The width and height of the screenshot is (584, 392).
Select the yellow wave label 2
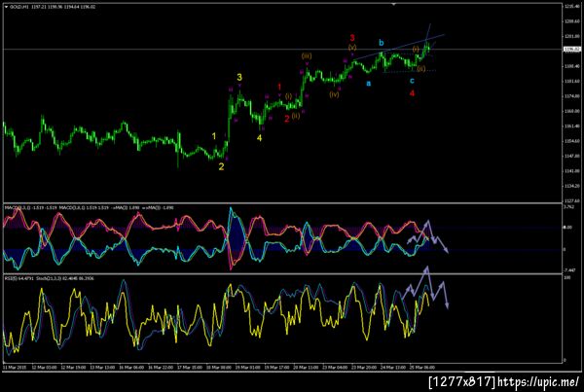221,166
